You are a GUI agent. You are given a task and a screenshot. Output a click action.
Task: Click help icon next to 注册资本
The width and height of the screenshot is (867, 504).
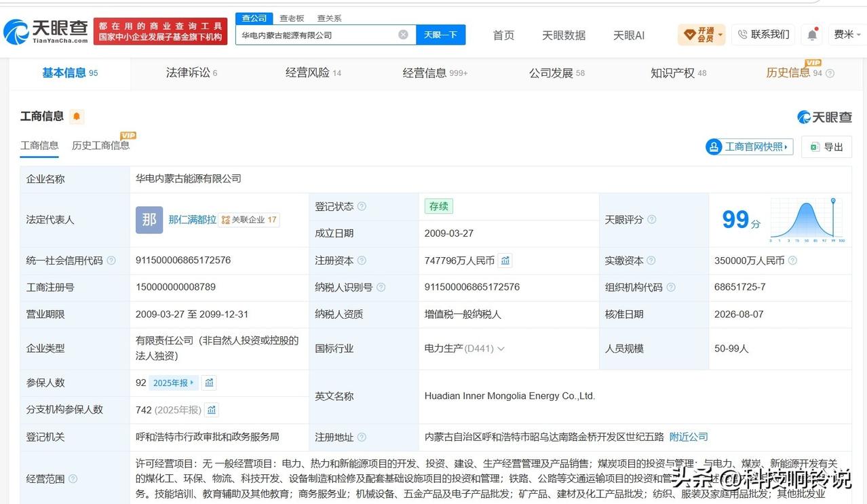tap(362, 260)
